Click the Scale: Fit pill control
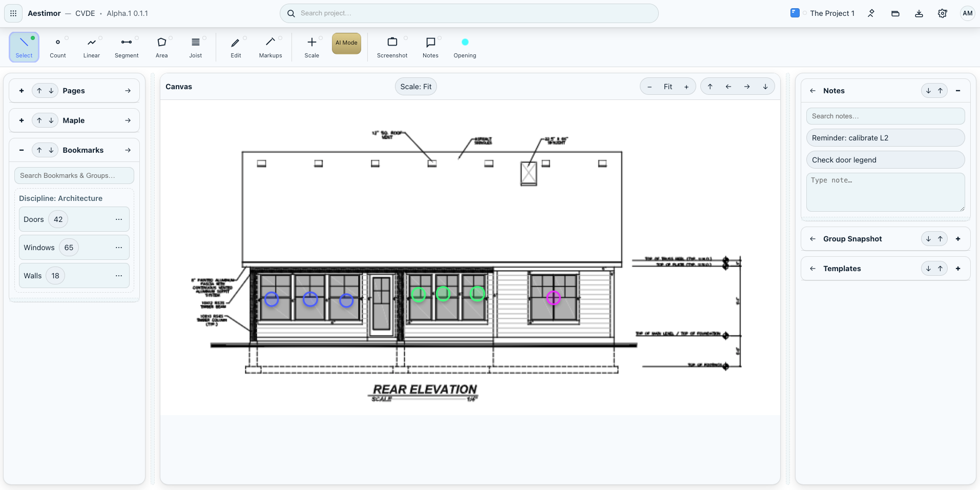Screen dimensions: 980x490 (415, 86)
